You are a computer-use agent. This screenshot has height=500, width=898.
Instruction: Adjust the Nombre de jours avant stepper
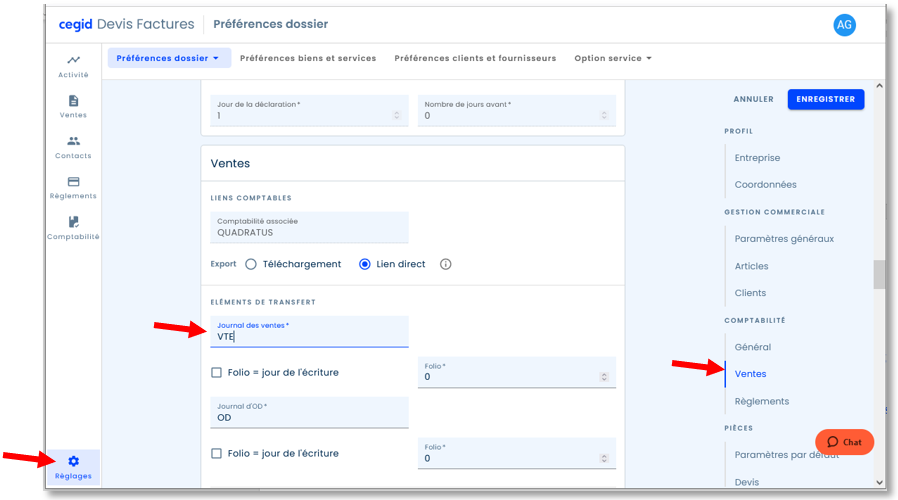604,116
